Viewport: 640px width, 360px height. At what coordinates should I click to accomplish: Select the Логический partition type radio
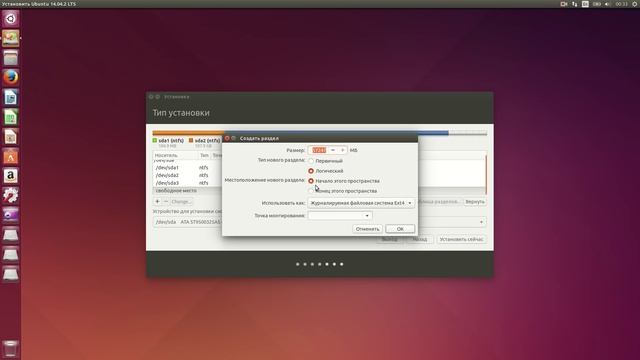point(311,171)
